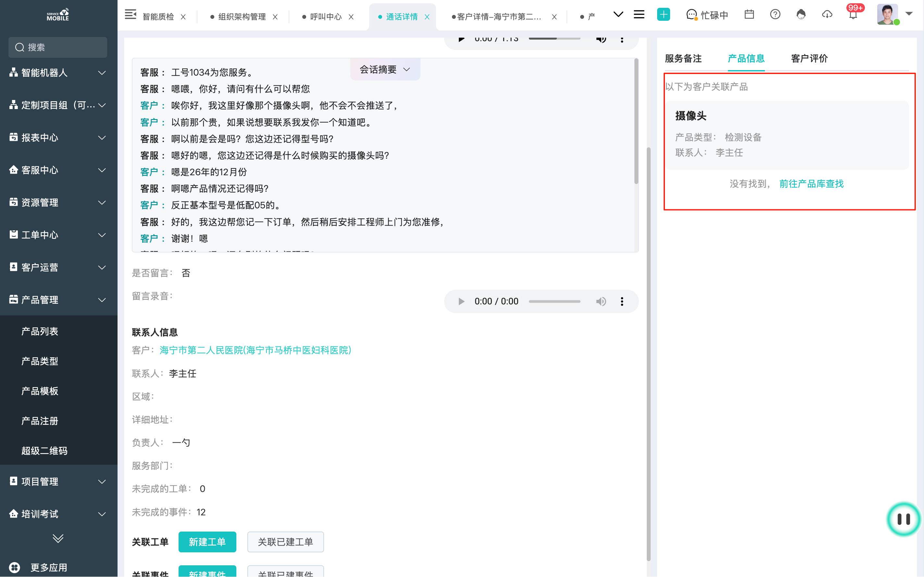
Task: Switch to the 服务备注 tab
Action: [683, 58]
